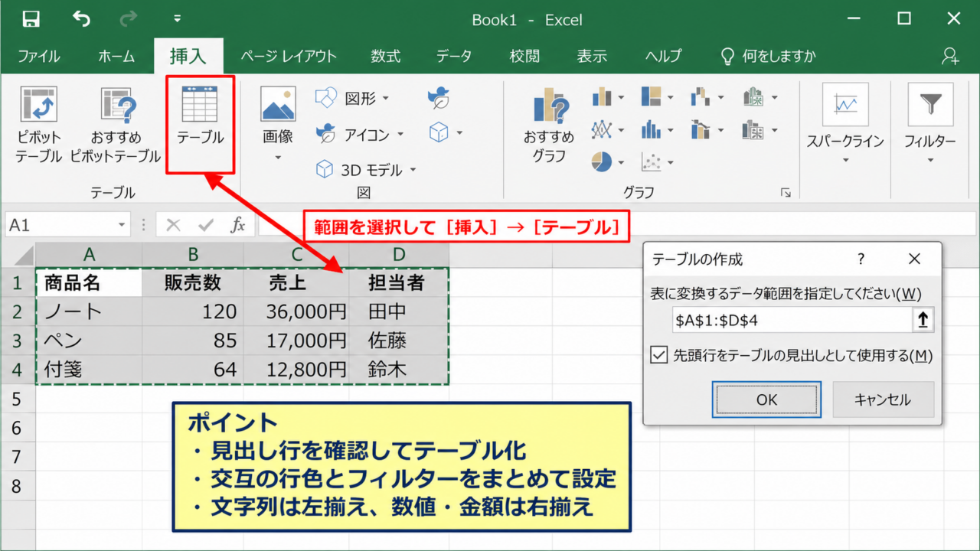Collapse the range selector in テーブルの作成
The height and width of the screenshot is (551, 980).
[923, 321]
